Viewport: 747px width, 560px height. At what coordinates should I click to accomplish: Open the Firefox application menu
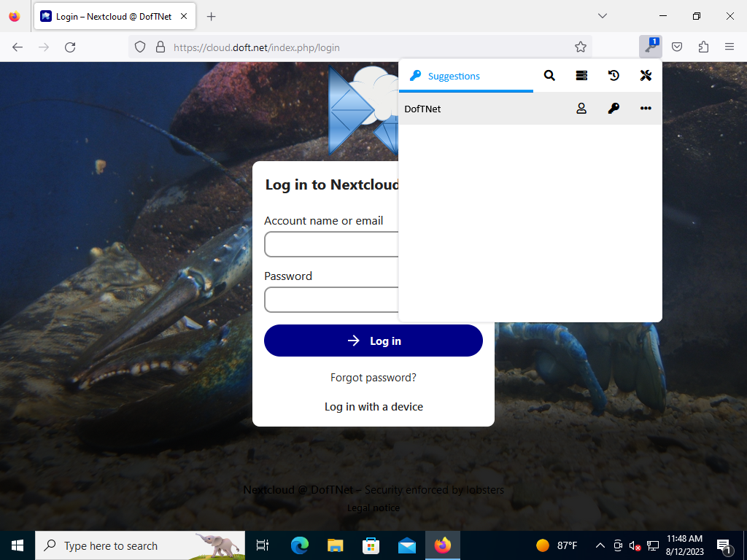tap(729, 47)
